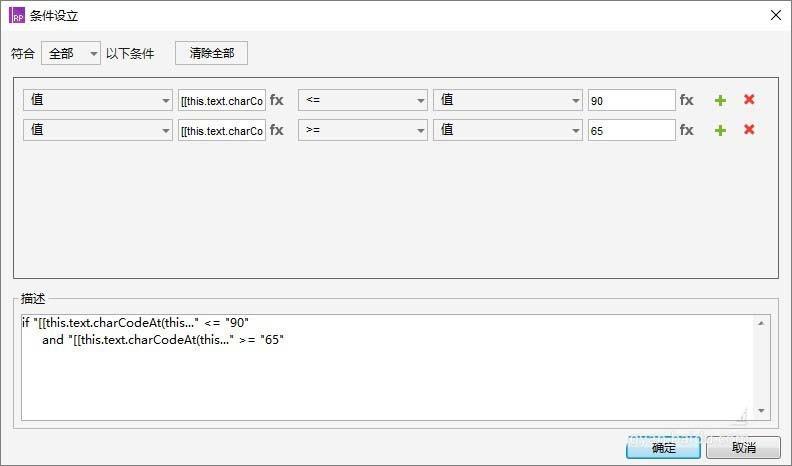Viewport: 792px width, 466px height.
Task: Open the <= operator dropdown
Action: coord(363,100)
